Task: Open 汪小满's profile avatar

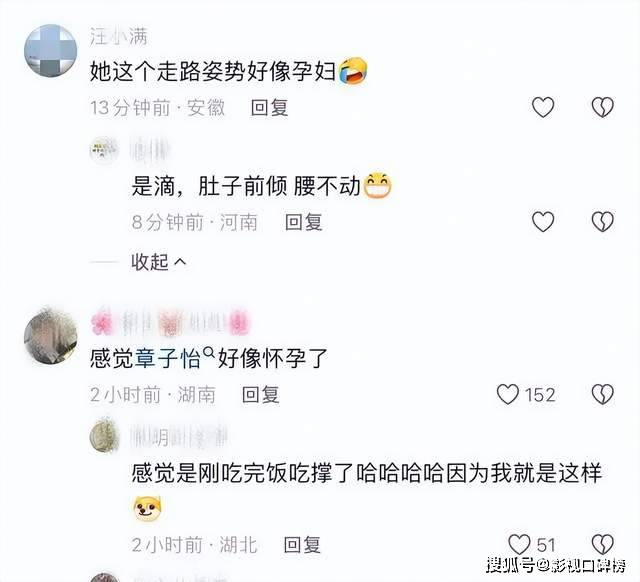Action: tap(51, 50)
